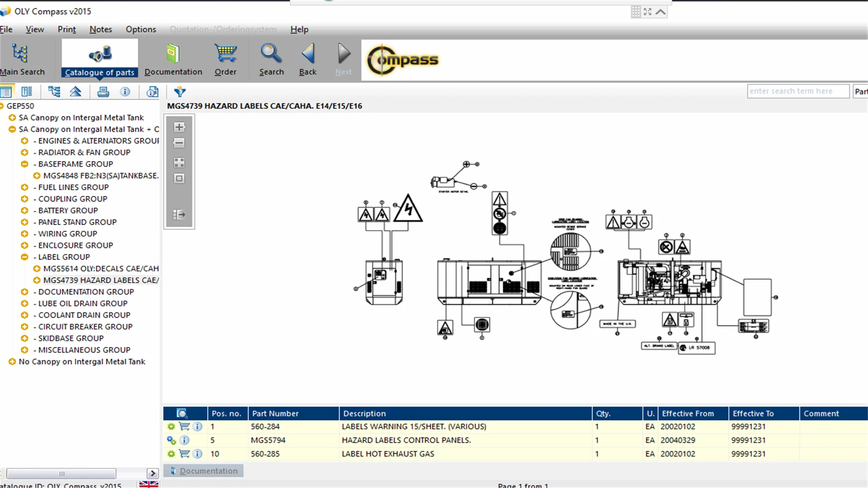Click the collapse-up double chevron icon

coord(75,92)
